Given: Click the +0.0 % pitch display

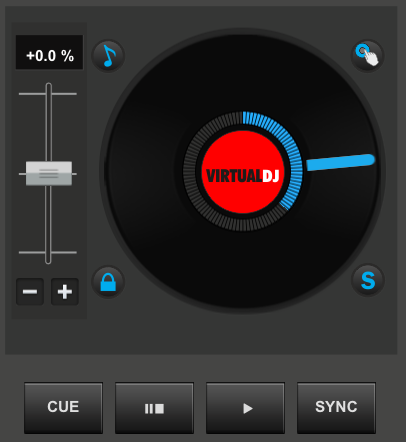Looking at the screenshot, I should pyautogui.click(x=49, y=52).
